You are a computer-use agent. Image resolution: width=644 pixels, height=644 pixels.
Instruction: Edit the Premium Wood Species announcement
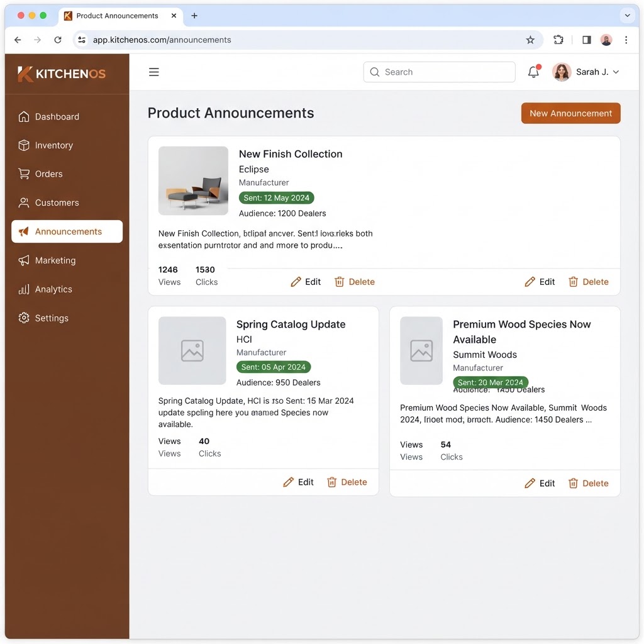point(540,484)
